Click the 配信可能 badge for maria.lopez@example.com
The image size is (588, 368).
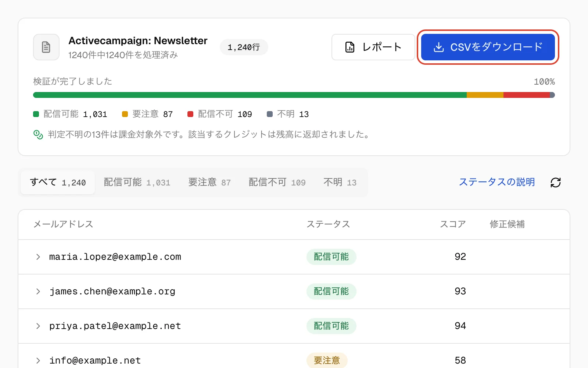331,257
